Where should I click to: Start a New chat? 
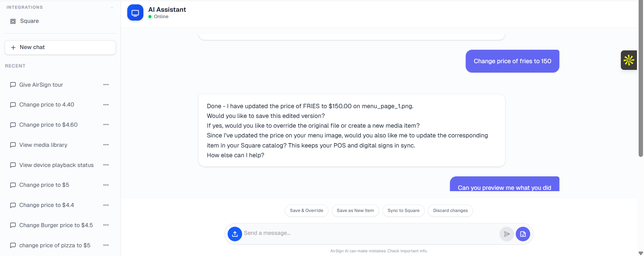pos(60,47)
